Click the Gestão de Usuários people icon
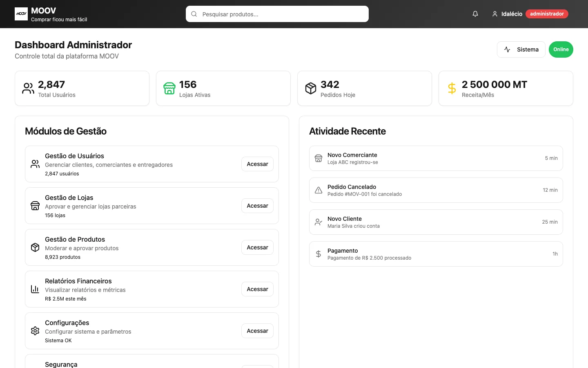 35,164
